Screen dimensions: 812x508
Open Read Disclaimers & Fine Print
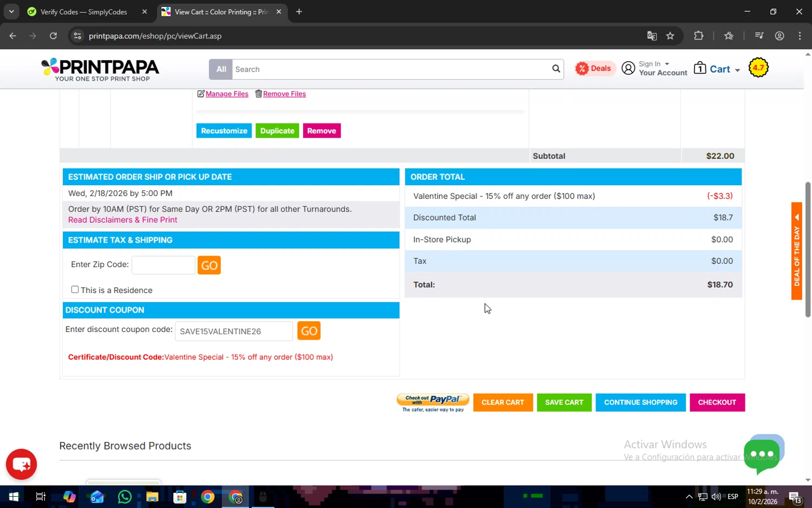pos(122,219)
